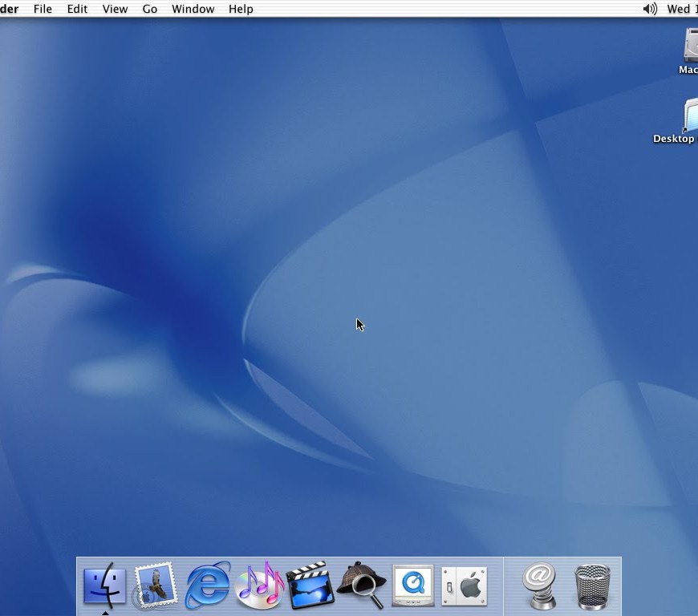The width and height of the screenshot is (698, 616).
Task: Start Sherlock search from the Dock
Action: click(x=361, y=586)
